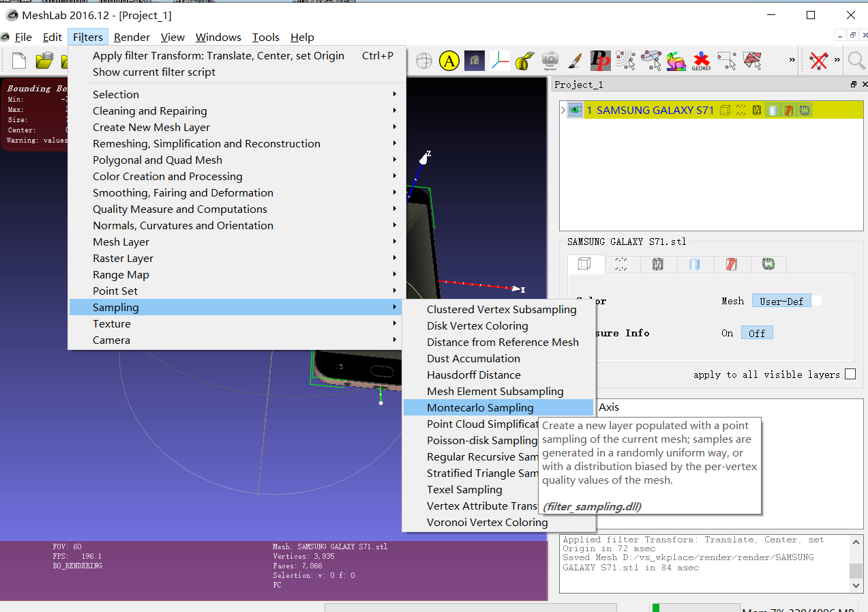Click the magnifier search icon
Image resolution: width=868 pixels, height=612 pixels.
[856, 61]
